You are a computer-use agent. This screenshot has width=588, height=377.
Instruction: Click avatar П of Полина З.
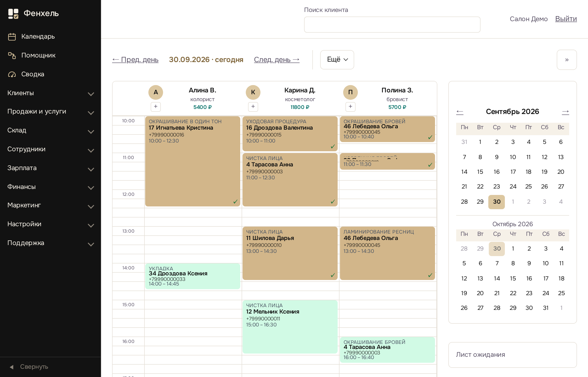[x=350, y=92]
